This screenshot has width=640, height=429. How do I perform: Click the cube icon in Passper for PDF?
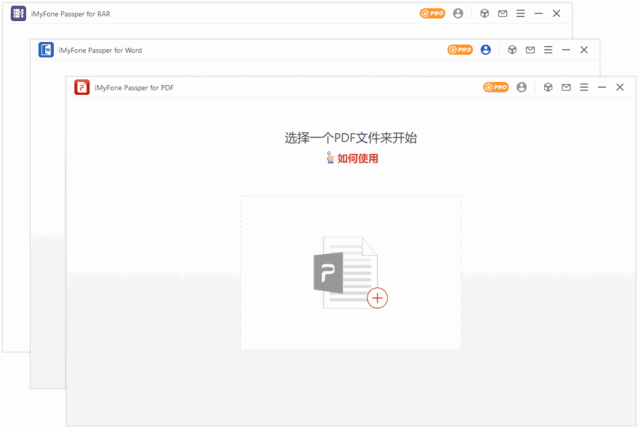pyautogui.click(x=548, y=87)
